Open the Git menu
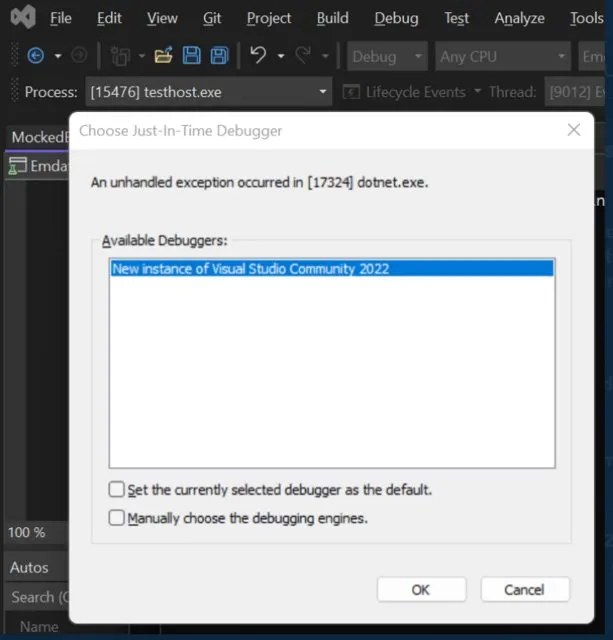 212,18
